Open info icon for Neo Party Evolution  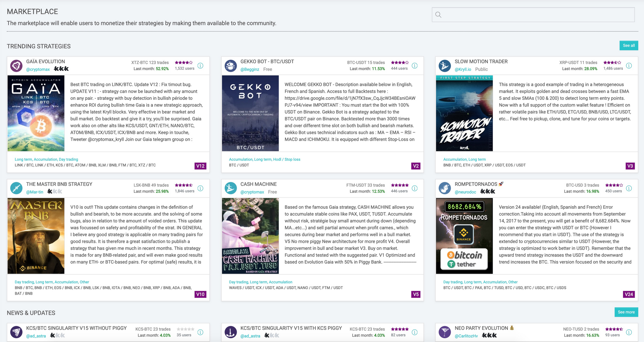click(629, 332)
